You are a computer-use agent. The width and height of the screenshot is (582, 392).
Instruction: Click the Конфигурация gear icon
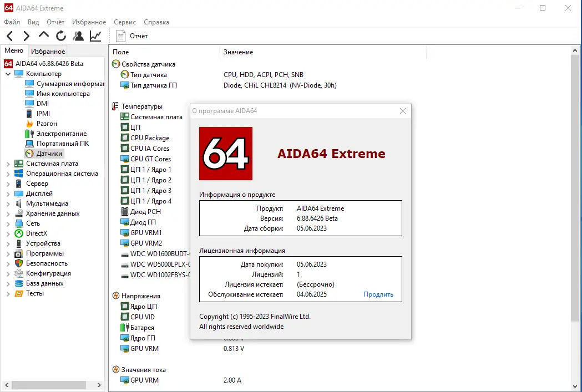[x=18, y=274]
